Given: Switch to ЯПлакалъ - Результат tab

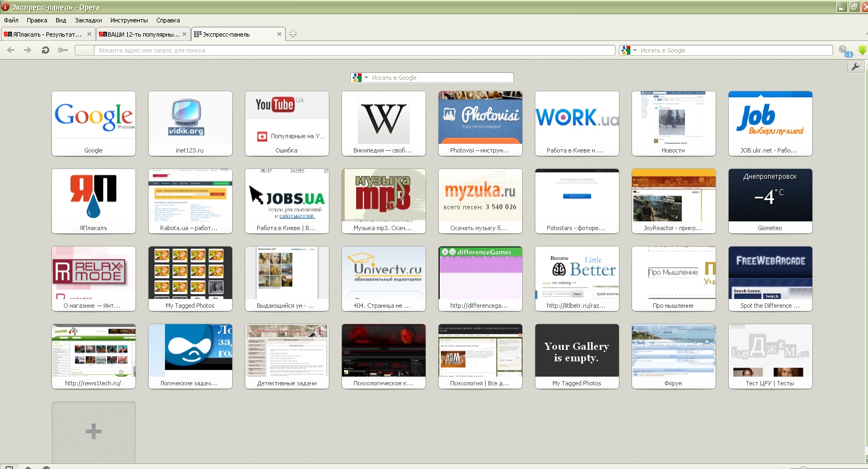Looking at the screenshot, I should tap(48, 34).
